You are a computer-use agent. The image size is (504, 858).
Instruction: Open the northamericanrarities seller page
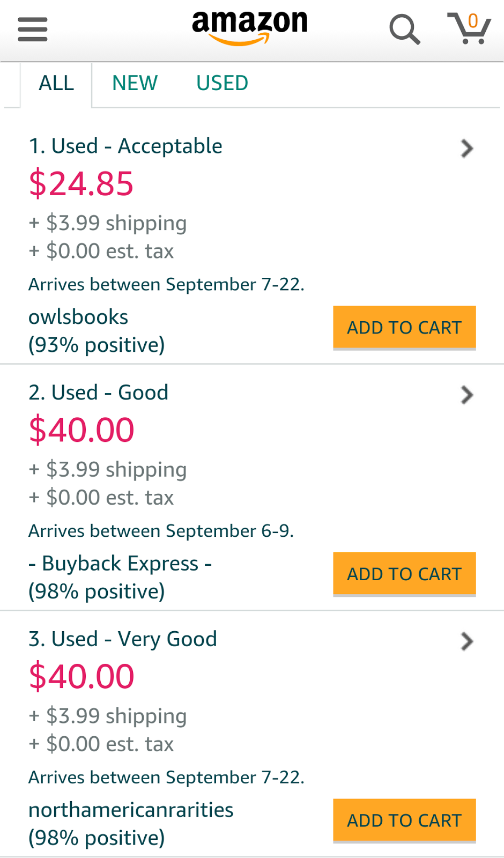click(x=131, y=810)
